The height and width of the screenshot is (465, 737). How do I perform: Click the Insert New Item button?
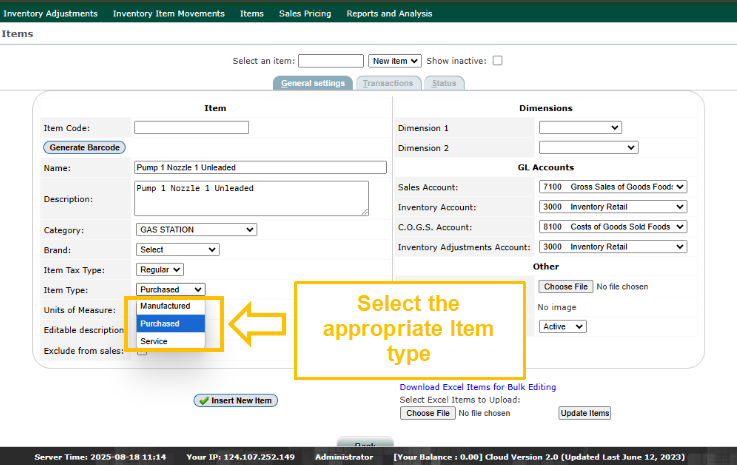236,401
